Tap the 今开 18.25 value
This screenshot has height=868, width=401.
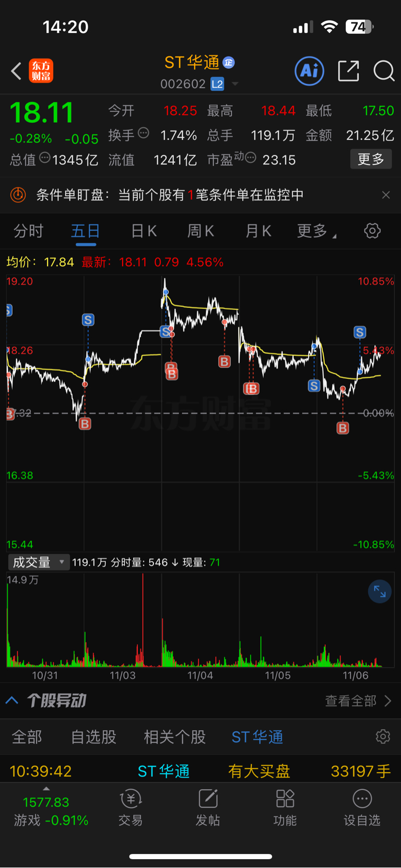180,111
